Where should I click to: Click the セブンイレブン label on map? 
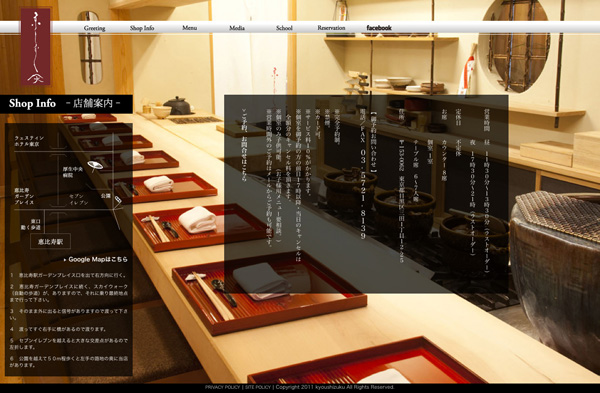[79, 199]
